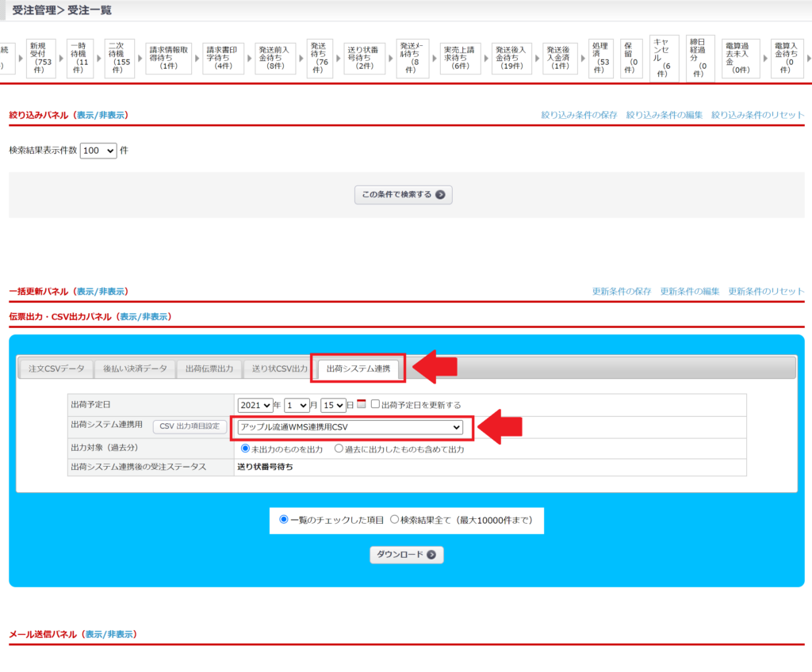The height and width of the screenshot is (672, 812).
Task: Toggle 伝票出力・CSV出力パネル 表示/非表示
Action: (x=144, y=316)
